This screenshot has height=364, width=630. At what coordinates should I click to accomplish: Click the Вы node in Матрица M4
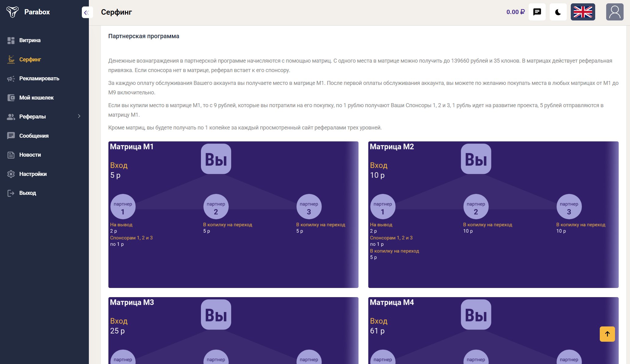476,315
